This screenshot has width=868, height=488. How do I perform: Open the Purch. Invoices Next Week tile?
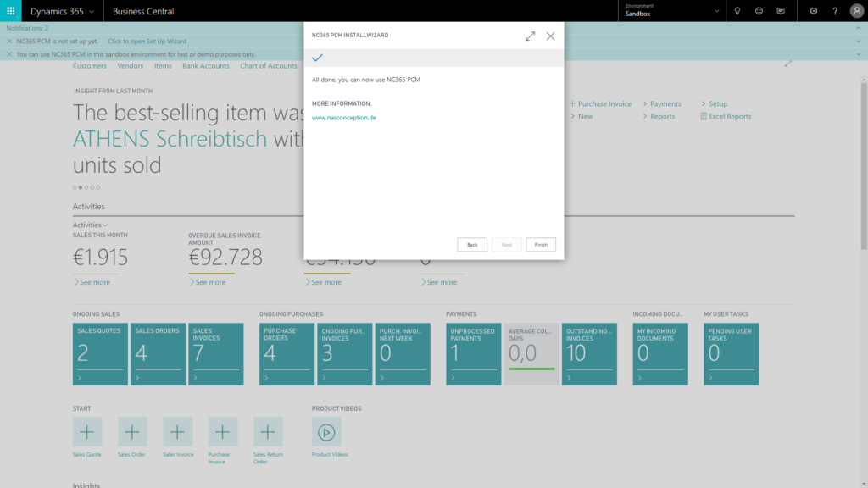[x=403, y=354]
